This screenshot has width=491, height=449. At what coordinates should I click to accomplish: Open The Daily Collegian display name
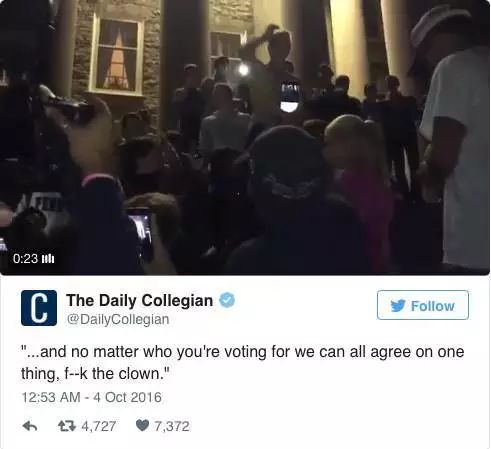point(139,300)
